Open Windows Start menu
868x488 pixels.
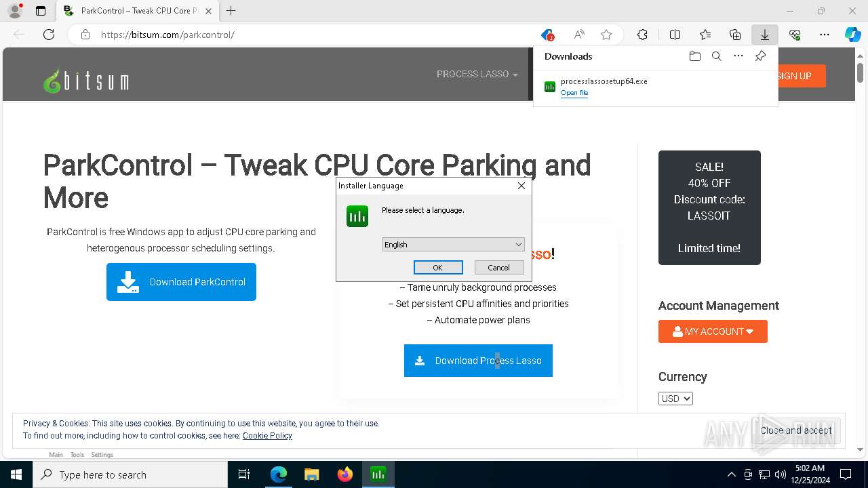[x=16, y=474]
